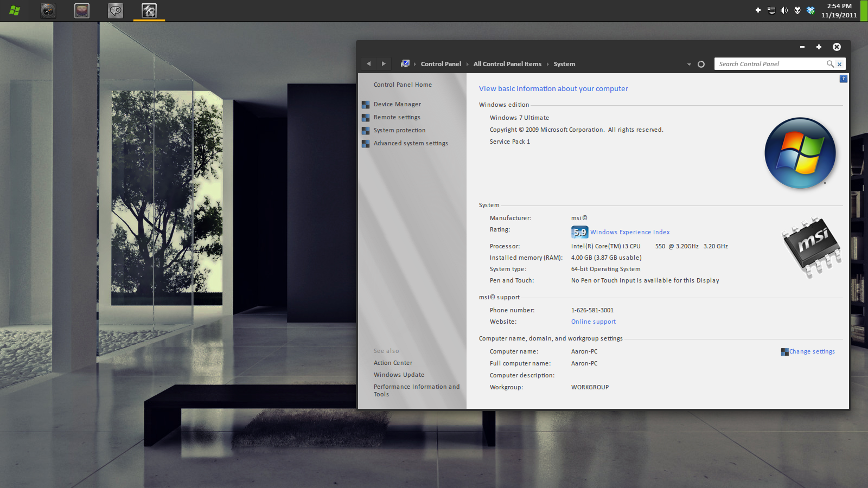868x488 pixels.
Task: Open the retro screen taskbar icon
Action: click(x=82, y=10)
